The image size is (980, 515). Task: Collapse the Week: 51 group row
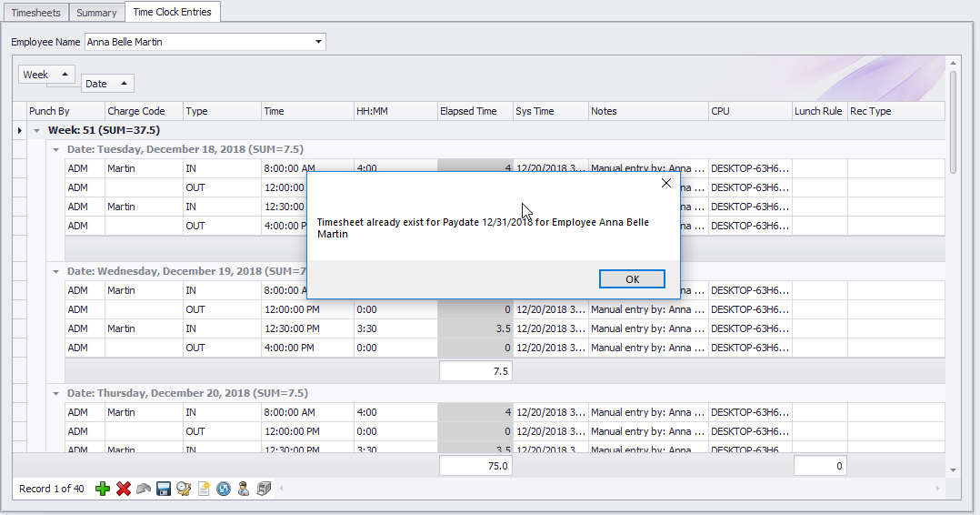tap(37, 131)
